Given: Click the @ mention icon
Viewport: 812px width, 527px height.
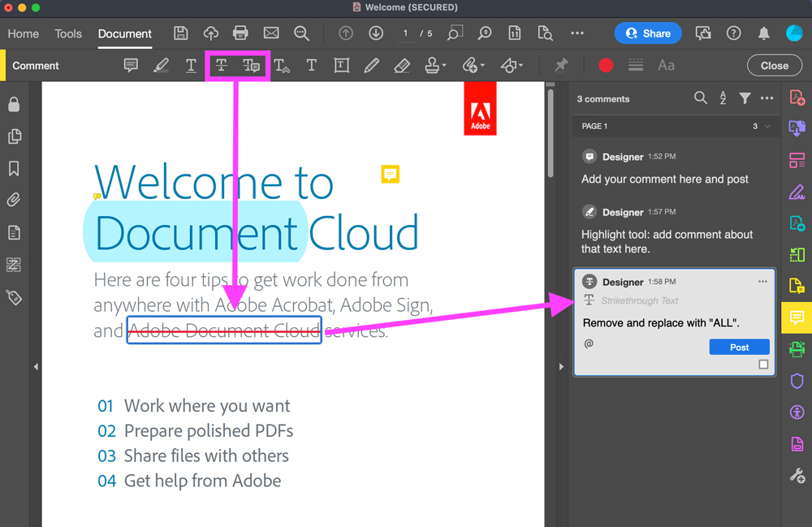Looking at the screenshot, I should 589,343.
